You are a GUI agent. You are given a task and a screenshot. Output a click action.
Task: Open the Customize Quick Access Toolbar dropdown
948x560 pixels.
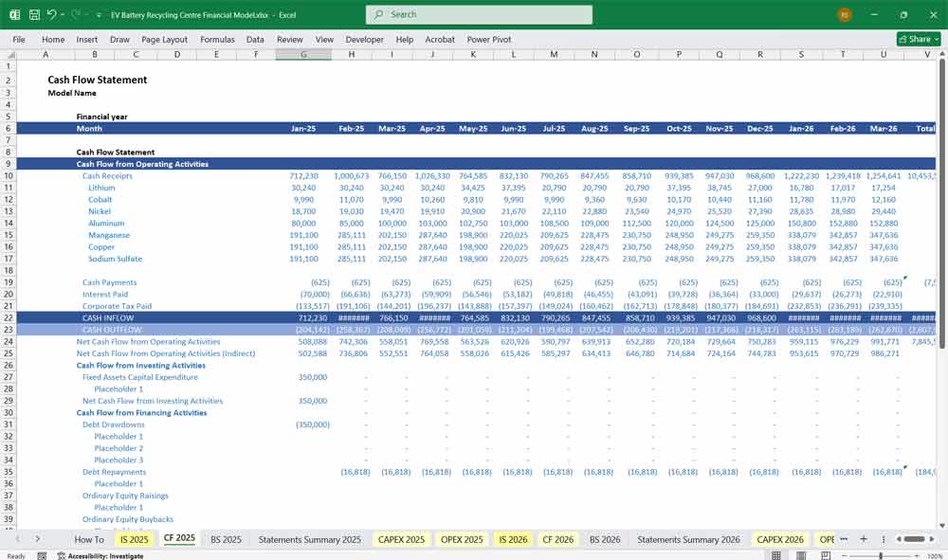[x=100, y=15]
